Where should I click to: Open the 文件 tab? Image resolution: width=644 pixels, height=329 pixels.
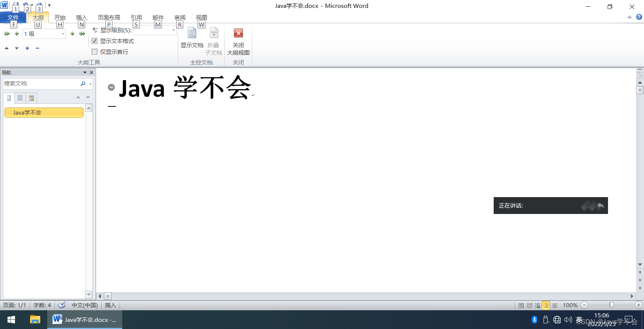coord(13,18)
